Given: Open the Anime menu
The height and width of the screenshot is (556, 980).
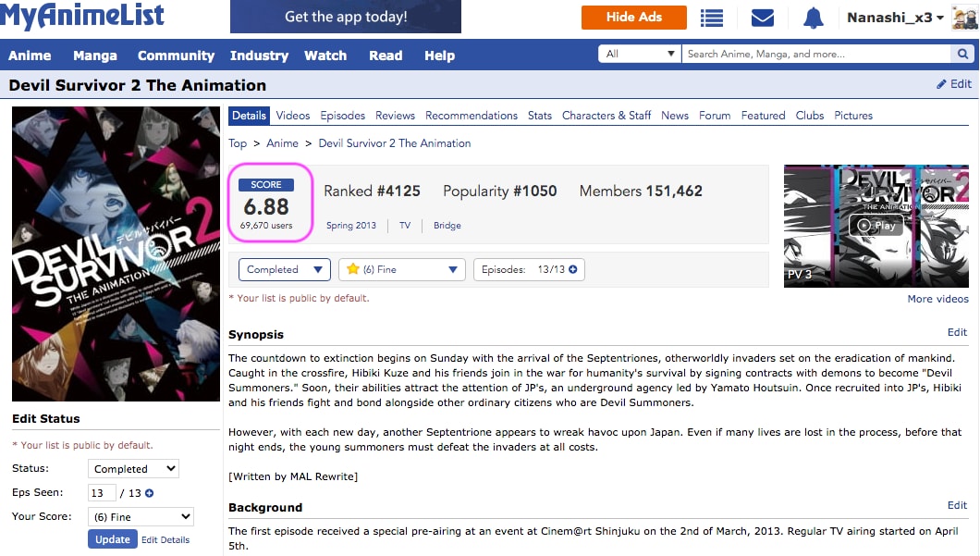Looking at the screenshot, I should tap(30, 56).
